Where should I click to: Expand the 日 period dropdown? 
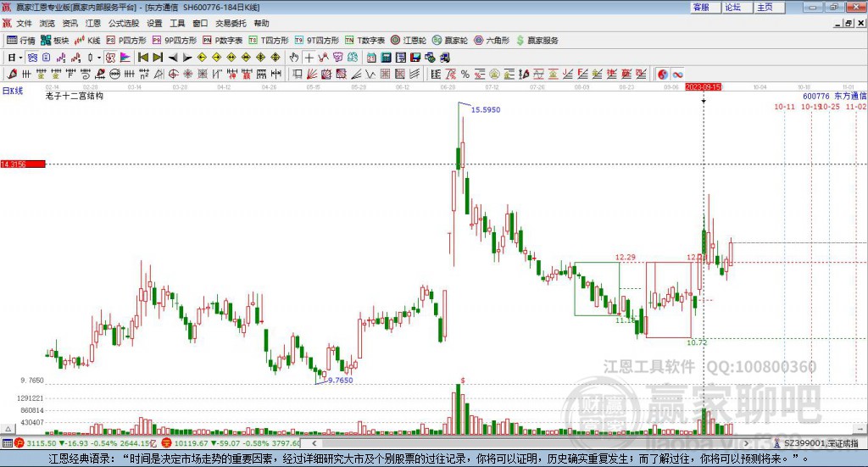click(x=20, y=58)
